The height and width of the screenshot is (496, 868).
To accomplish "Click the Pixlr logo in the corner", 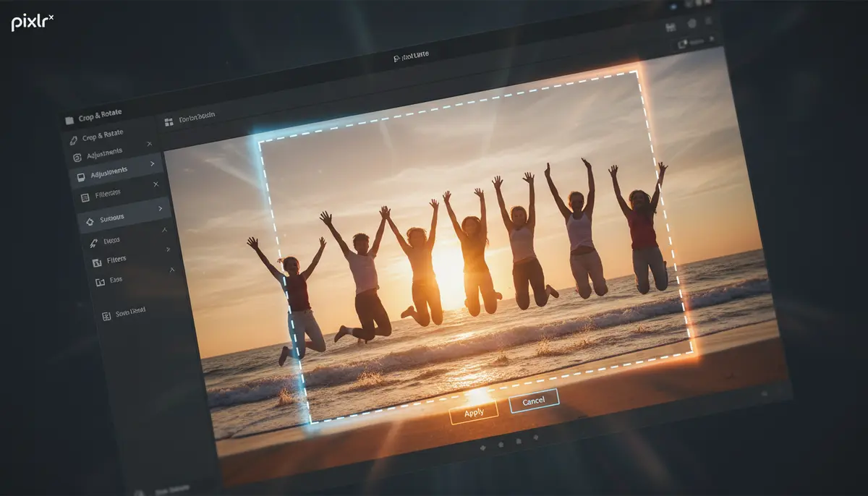I will click(x=32, y=22).
